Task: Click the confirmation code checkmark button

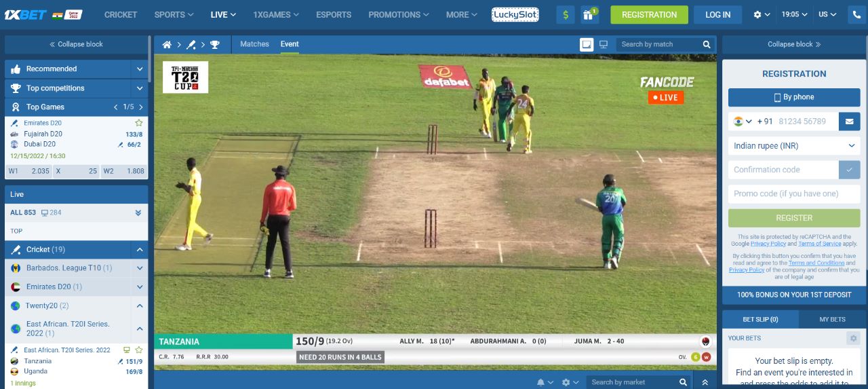Action: click(849, 170)
